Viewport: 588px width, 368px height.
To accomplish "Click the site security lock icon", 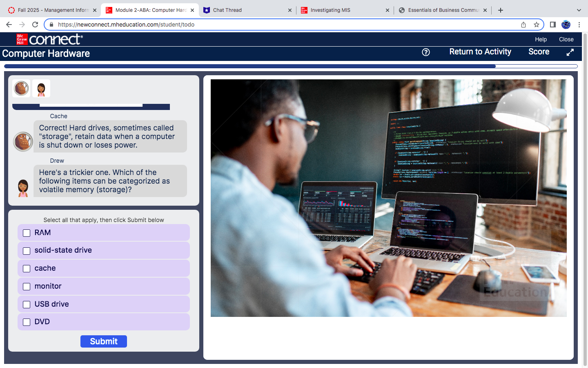I will click(51, 25).
